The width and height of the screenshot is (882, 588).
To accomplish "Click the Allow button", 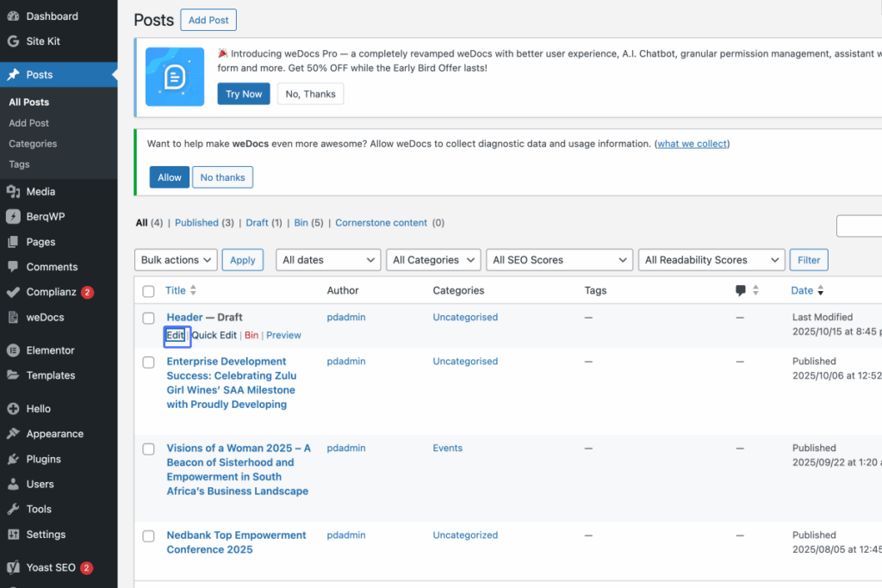I will click(x=170, y=177).
